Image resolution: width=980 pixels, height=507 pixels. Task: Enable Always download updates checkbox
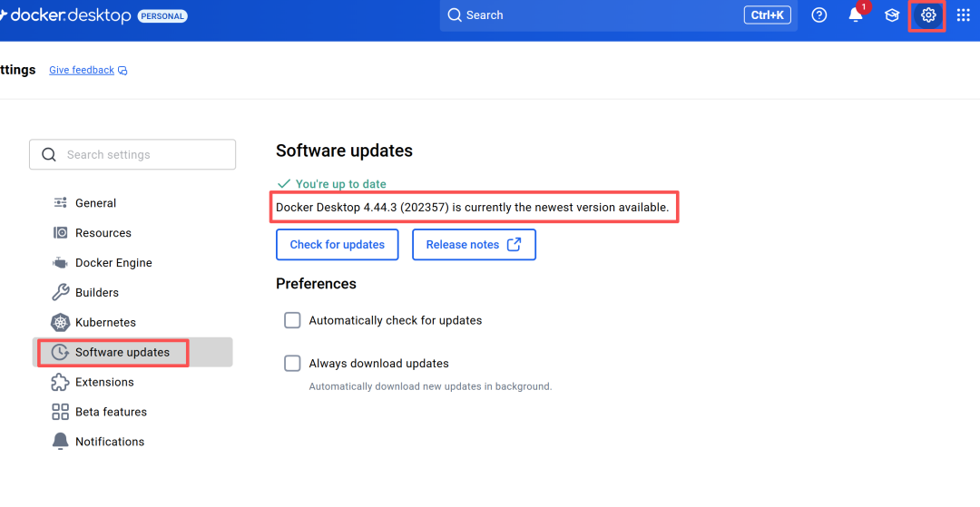292,364
